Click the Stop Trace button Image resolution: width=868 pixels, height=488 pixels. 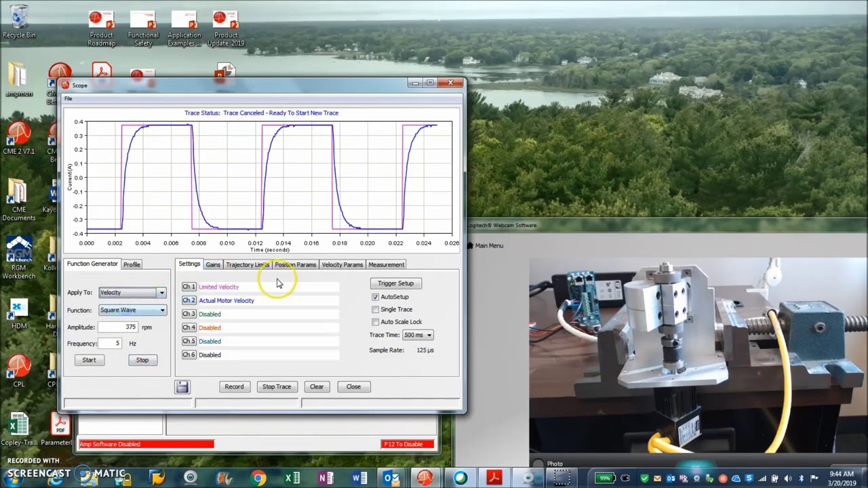[x=277, y=387]
